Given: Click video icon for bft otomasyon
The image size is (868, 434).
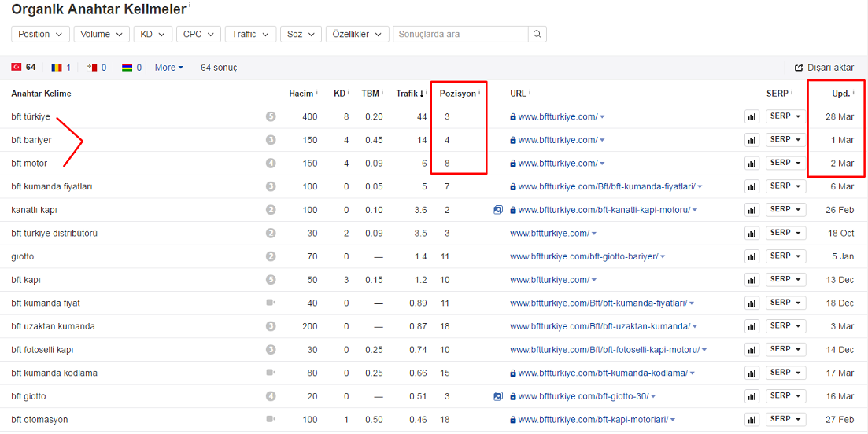Looking at the screenshot, I should tap(271, 420).
